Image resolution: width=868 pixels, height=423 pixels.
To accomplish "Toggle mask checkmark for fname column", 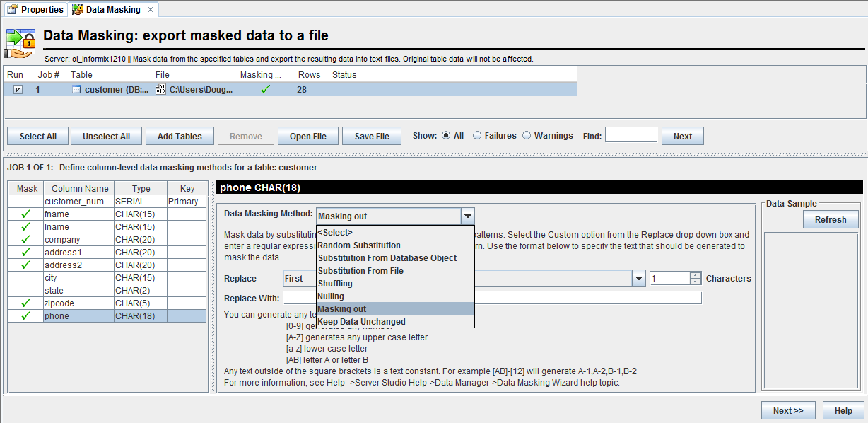I will pyautogui.click(x=26, y=214).
